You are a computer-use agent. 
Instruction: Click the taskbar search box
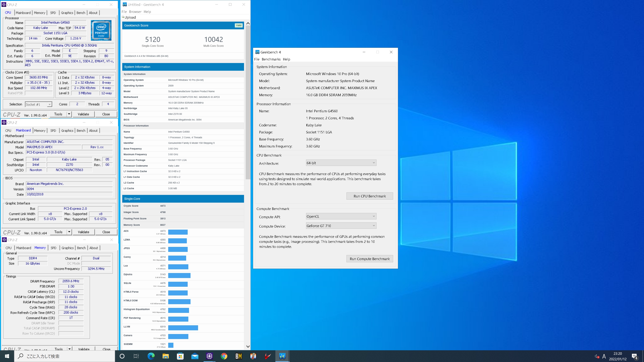coord(65,356)
